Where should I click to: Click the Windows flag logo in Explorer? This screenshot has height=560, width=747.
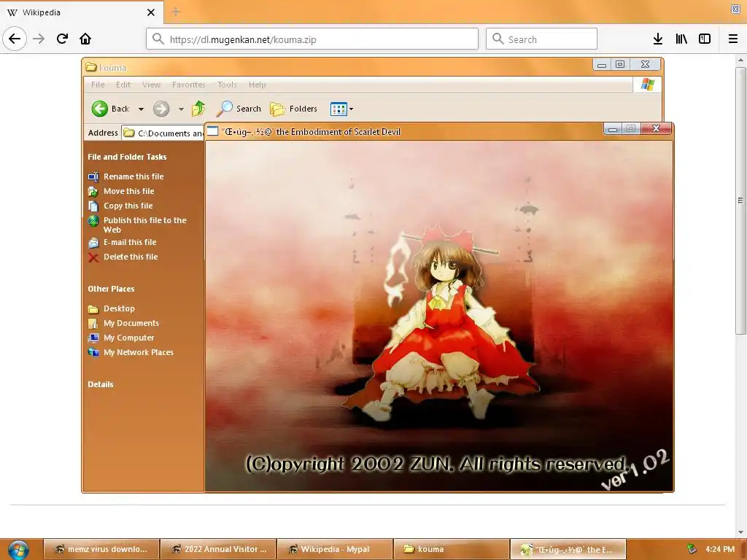click(x=648, y=85)
